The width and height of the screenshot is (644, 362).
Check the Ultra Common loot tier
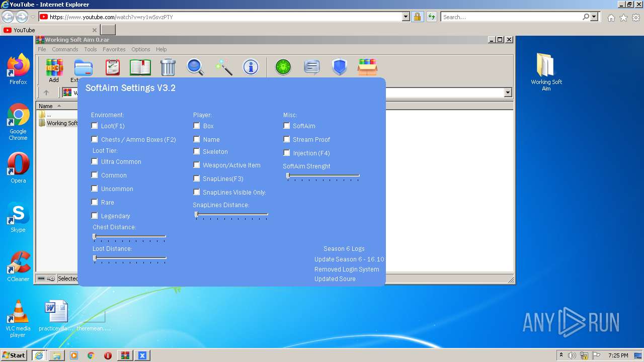95,161
